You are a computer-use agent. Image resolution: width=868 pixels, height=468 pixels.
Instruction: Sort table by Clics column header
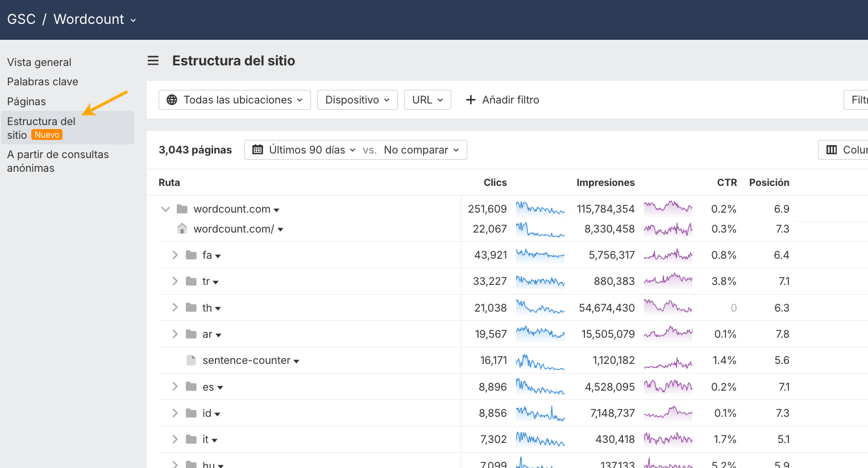(495, 183)
